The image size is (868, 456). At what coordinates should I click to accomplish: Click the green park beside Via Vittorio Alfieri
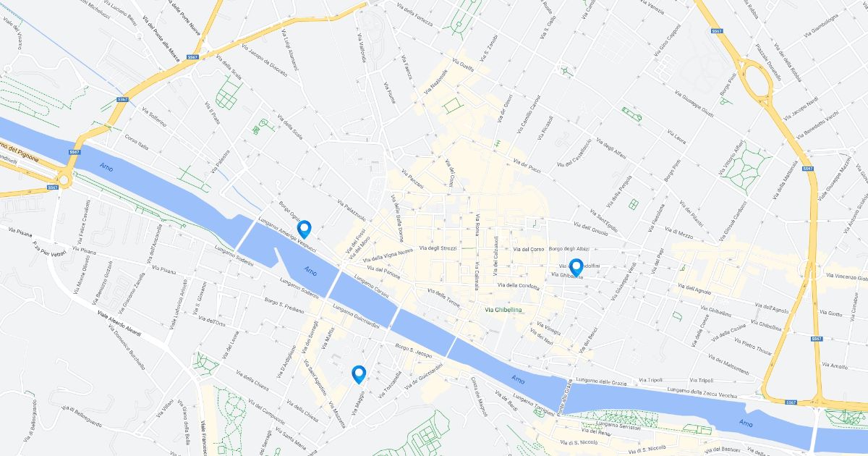tap(746, 165)
